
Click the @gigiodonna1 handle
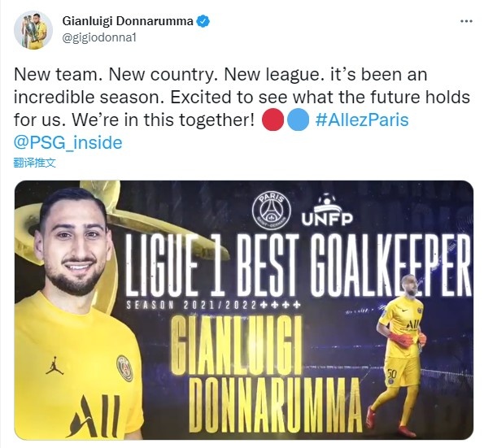tap(99, 37)
